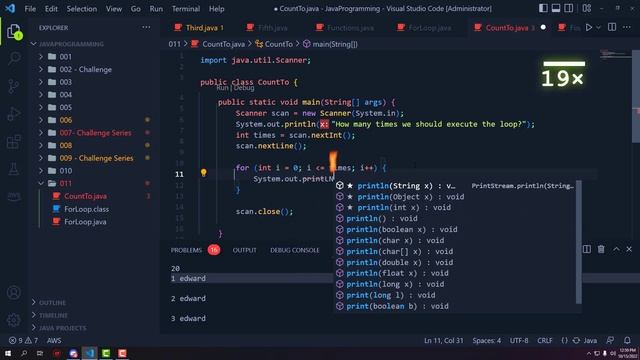Open editor More Actions ellipsis
The image size is (640, 360).
click(x=627, y=27)
